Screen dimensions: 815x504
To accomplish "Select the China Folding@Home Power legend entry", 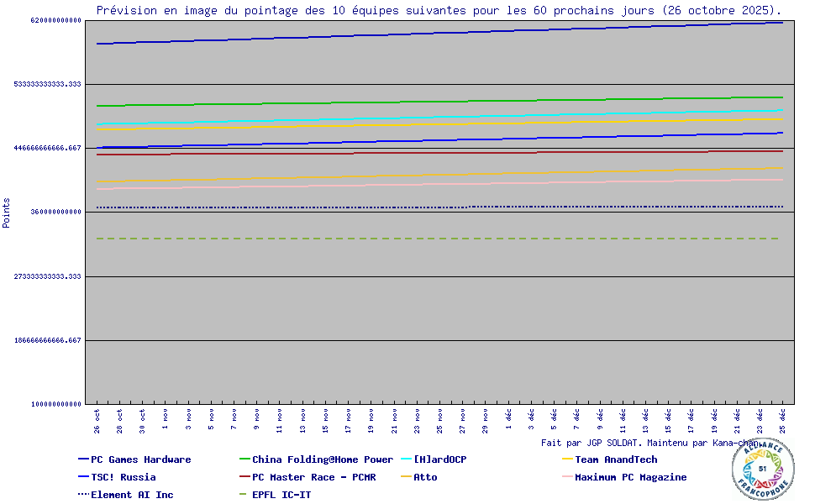I will 322,459.
